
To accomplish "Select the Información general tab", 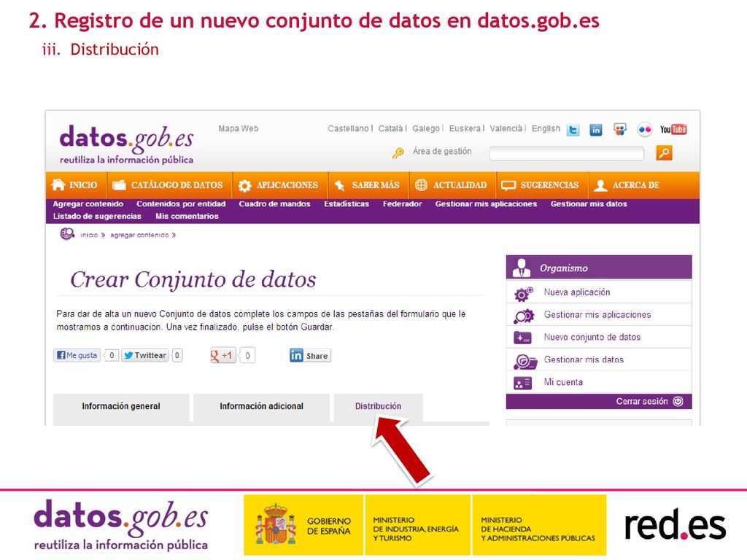I will [x=121, y=407].
